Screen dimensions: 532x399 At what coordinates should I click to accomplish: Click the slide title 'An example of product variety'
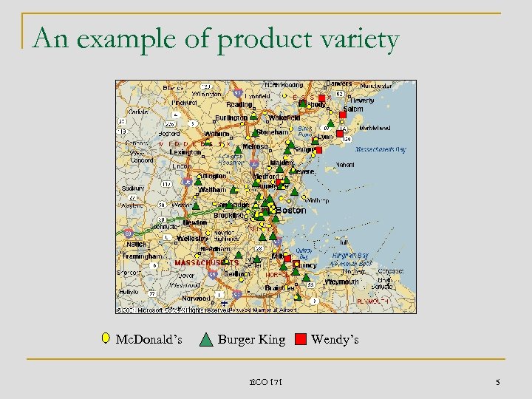coord(216,39)
